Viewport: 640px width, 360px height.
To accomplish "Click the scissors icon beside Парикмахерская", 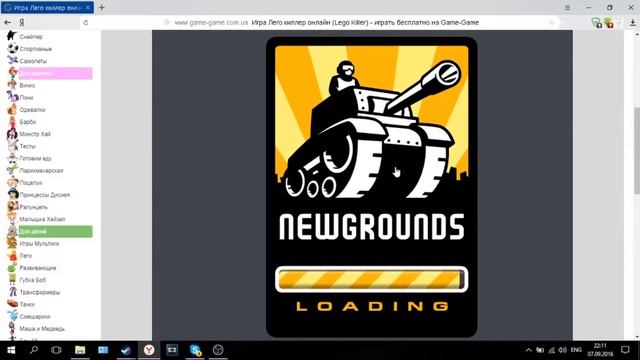I will (13, 170).
